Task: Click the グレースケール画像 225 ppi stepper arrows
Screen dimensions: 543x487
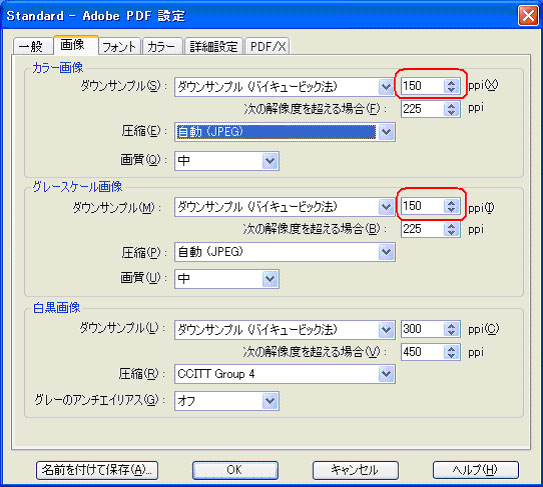Action: [451, 229]
